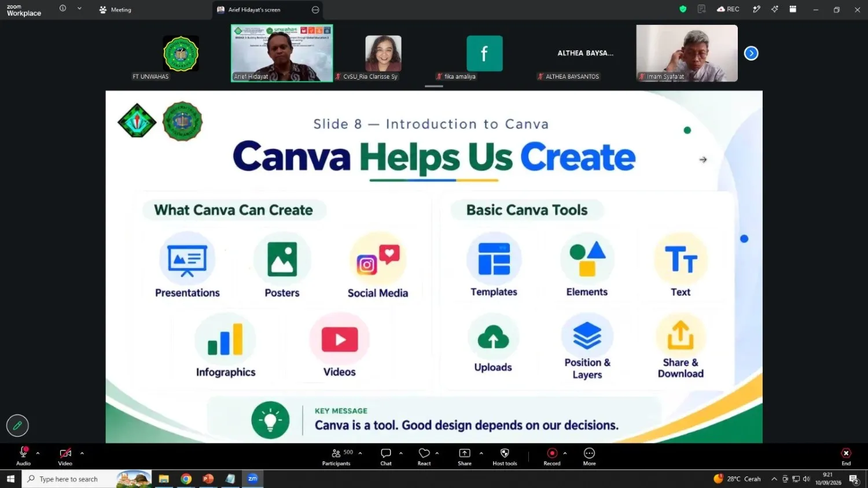Expand the Share options caret
The image size is (868, 488).
481,453
